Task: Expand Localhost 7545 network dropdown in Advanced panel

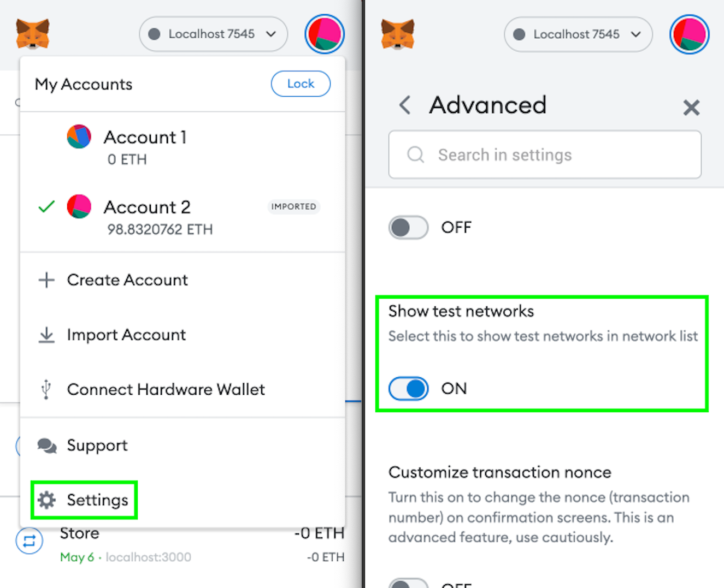Action: point(578,34)
